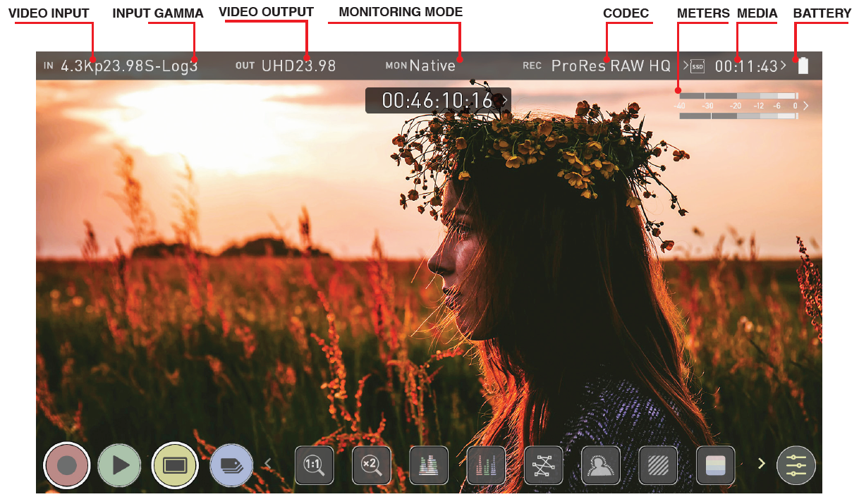Enable focus peaking silhouette icon
The width and height of the screenshot is (859, 504).
pos(600,465)
